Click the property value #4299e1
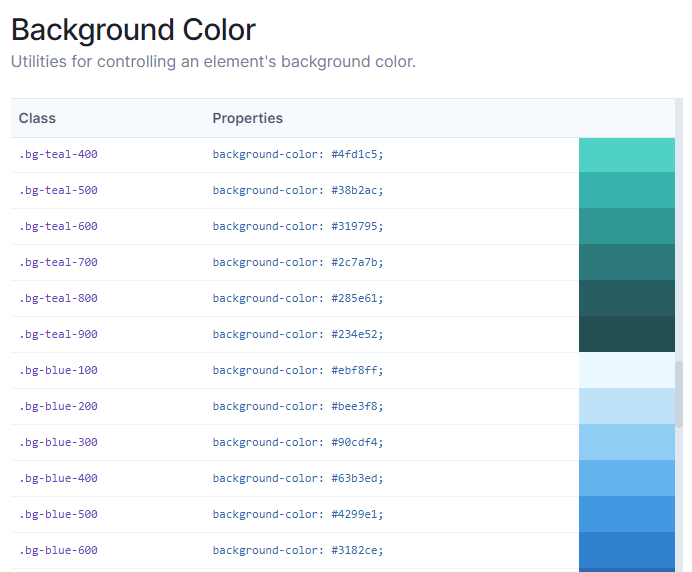This screenshot has height=572, width=692. click(357, 514)
